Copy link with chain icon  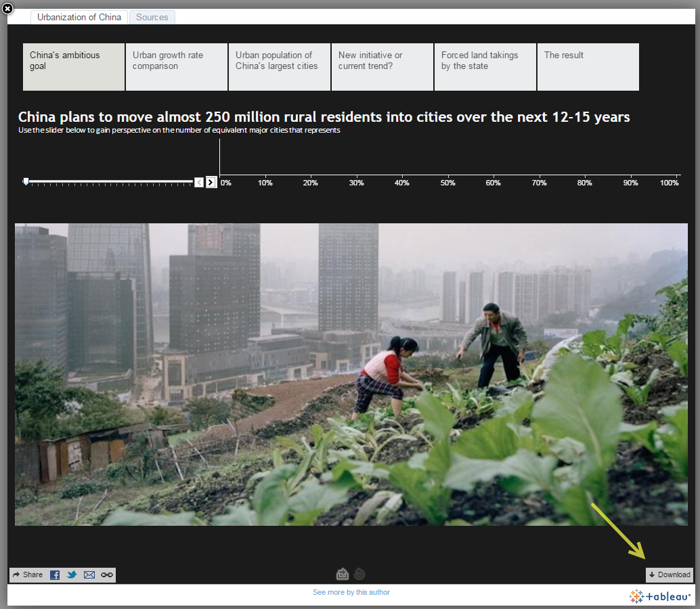(107, 574)
